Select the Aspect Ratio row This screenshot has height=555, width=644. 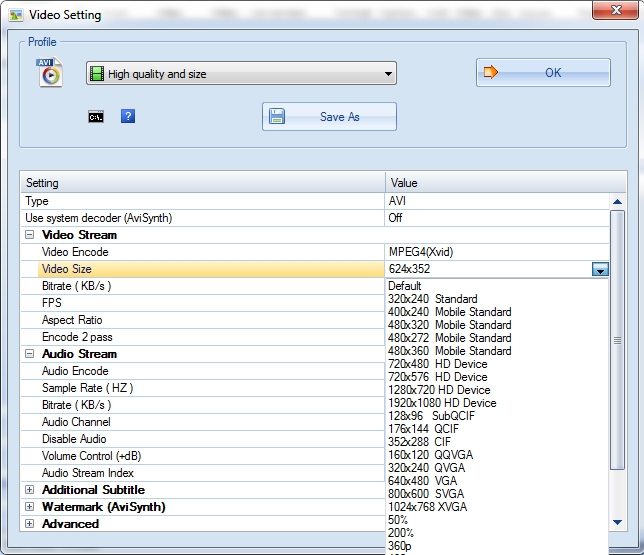click(203, 320)
